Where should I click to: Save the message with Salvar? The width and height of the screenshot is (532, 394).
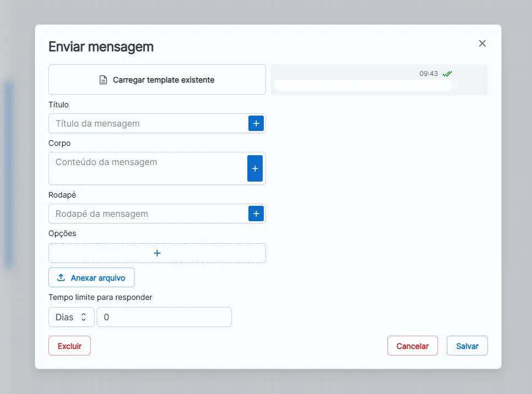tap(467, 346)
